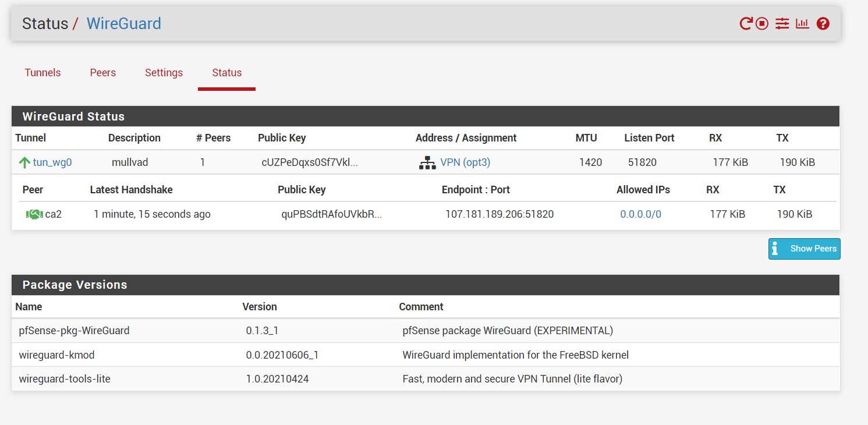Click the tunnel public key cUZPeDqxs0Sf7Vkl...

310,162
